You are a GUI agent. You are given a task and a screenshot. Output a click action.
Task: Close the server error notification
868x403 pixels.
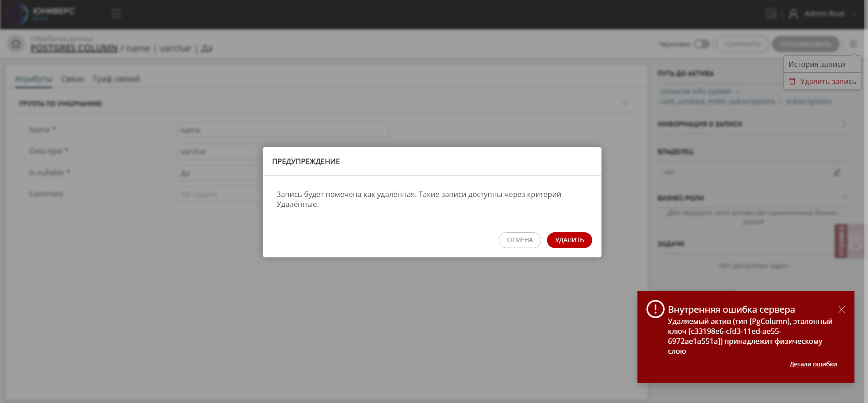coord(841,309)
